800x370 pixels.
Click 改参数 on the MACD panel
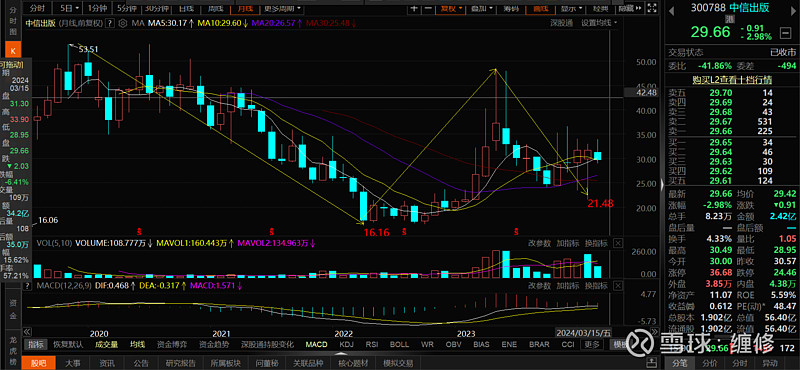point(539,285)
